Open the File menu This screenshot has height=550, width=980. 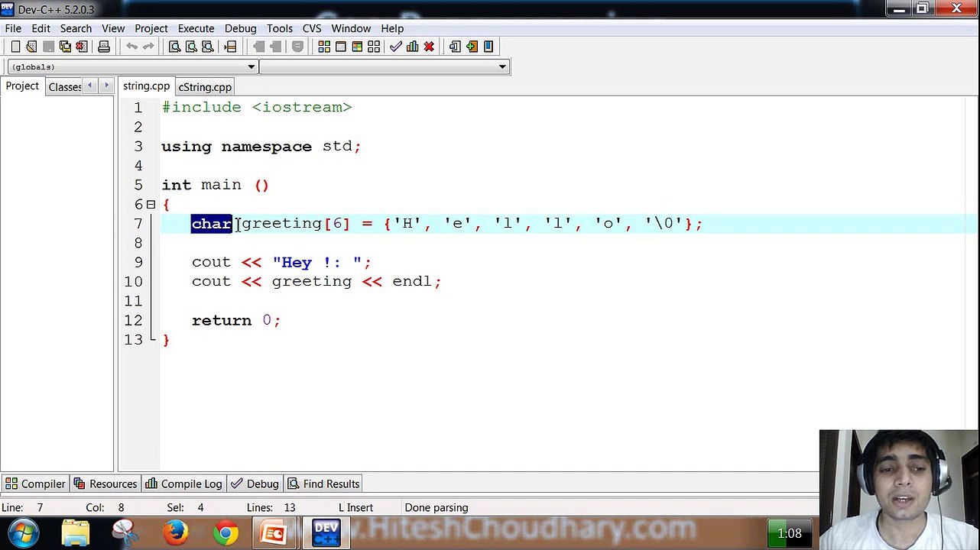[13, 28]
